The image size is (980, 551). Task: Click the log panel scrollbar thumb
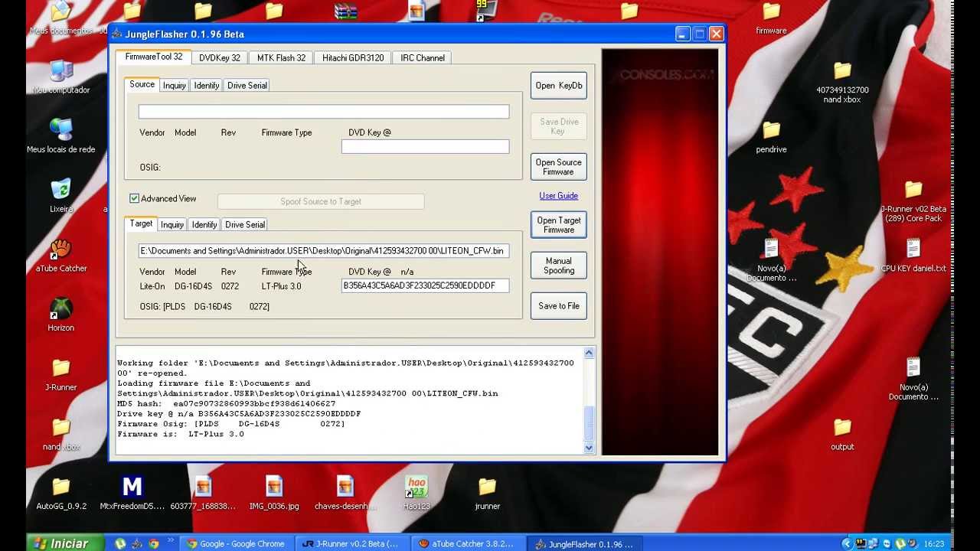pos(589,424)
